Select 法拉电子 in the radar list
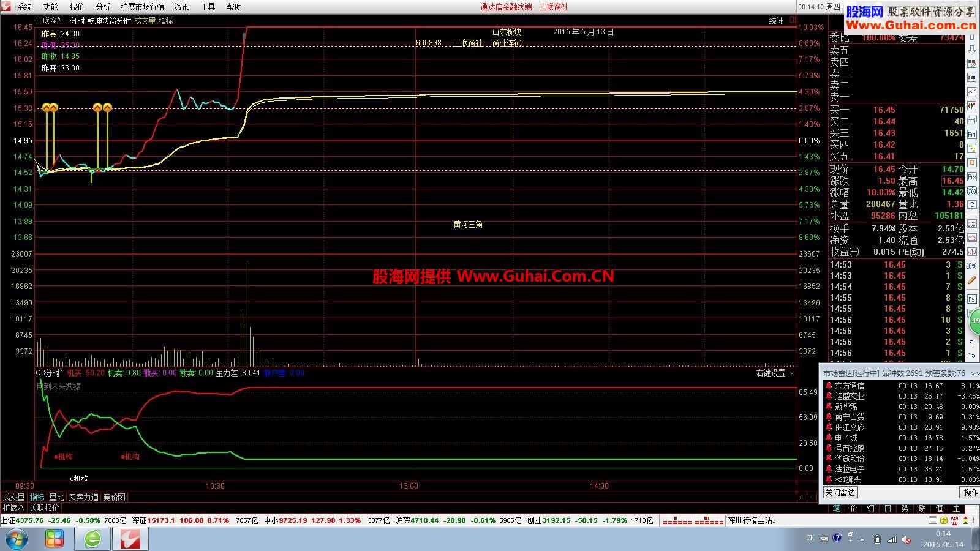 [x=849, y=469]
